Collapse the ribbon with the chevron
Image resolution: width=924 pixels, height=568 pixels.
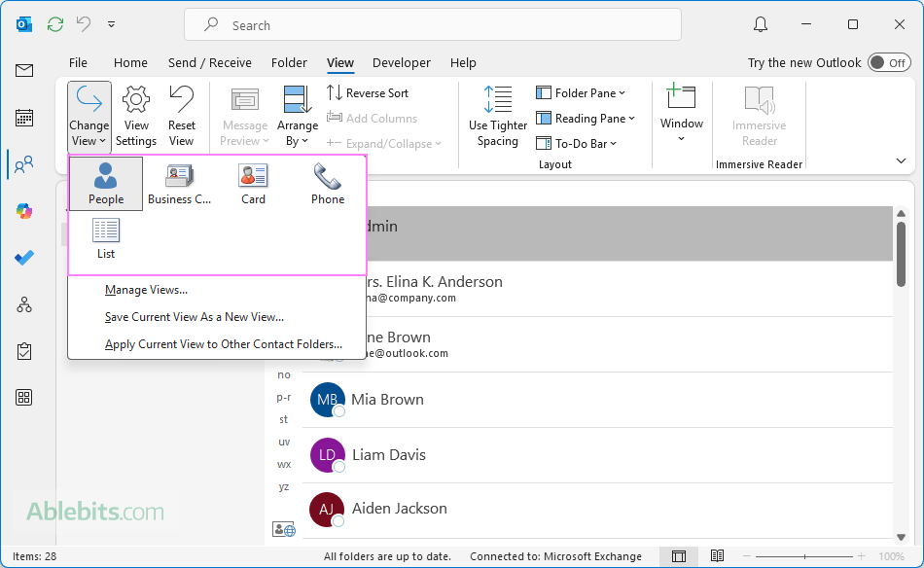point(901,160)
